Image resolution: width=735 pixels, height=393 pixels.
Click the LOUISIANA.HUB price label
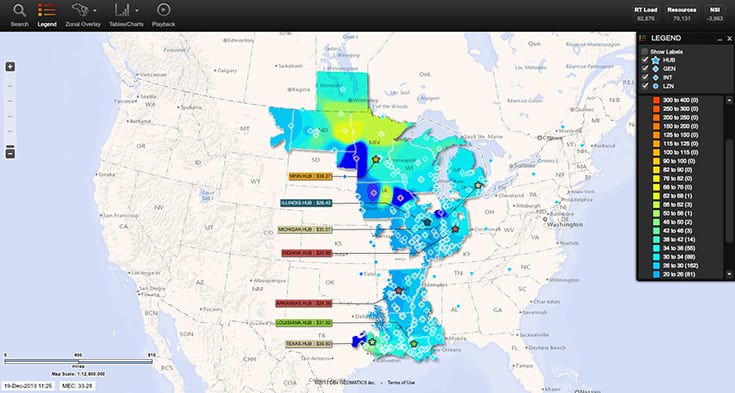pyautogui.click(x=304, y=323)
